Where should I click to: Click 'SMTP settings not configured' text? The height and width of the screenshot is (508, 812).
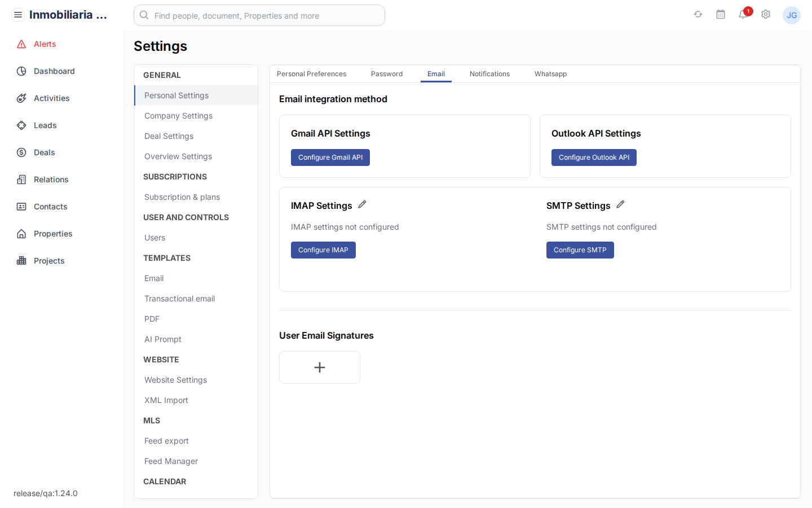[602, 227]
